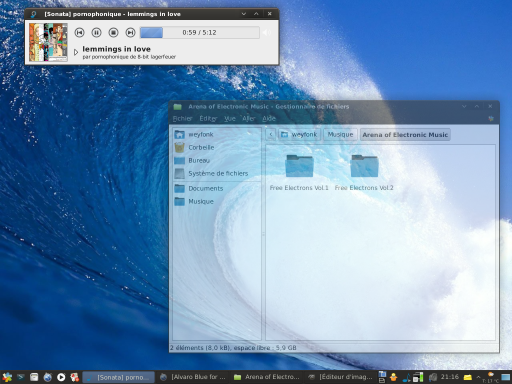
Task: Open the Fichier menu
Action: pyautogui.click(x=182, y=119)
